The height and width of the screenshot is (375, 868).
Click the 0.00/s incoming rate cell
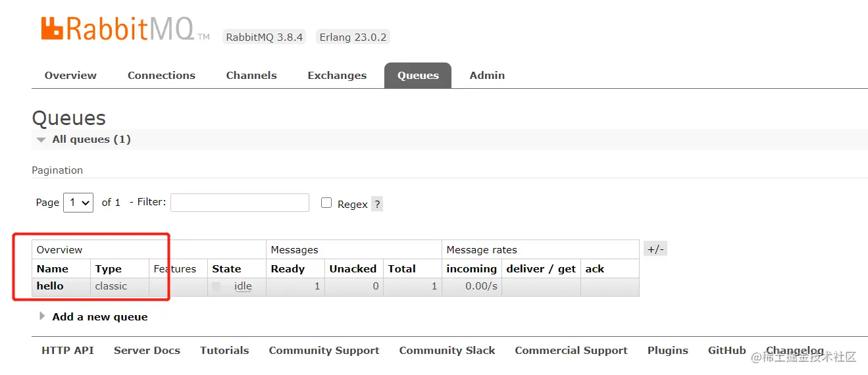click(471, 286)
